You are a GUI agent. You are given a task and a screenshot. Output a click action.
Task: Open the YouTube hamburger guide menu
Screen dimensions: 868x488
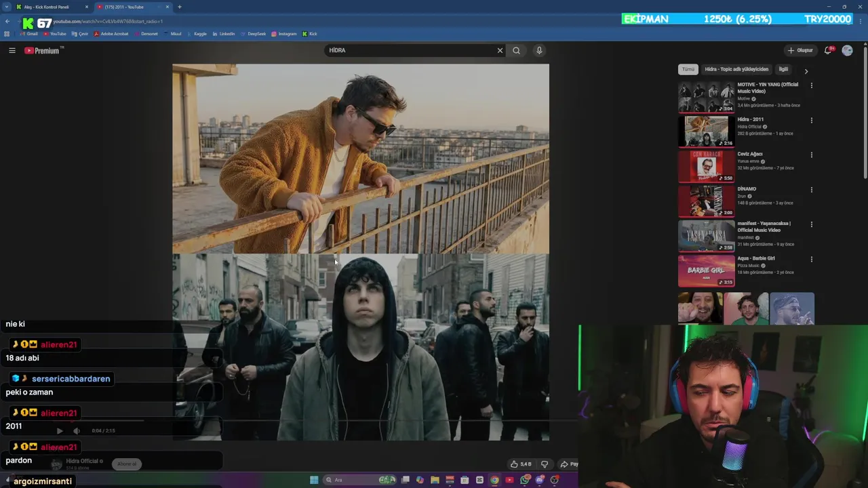pyautogui.click(x=12, y=50)
